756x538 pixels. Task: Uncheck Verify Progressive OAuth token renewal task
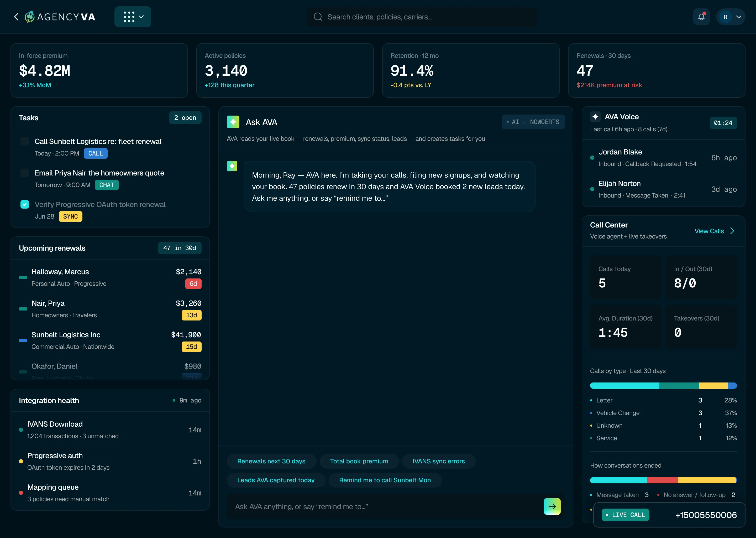(x=24, y=204)
